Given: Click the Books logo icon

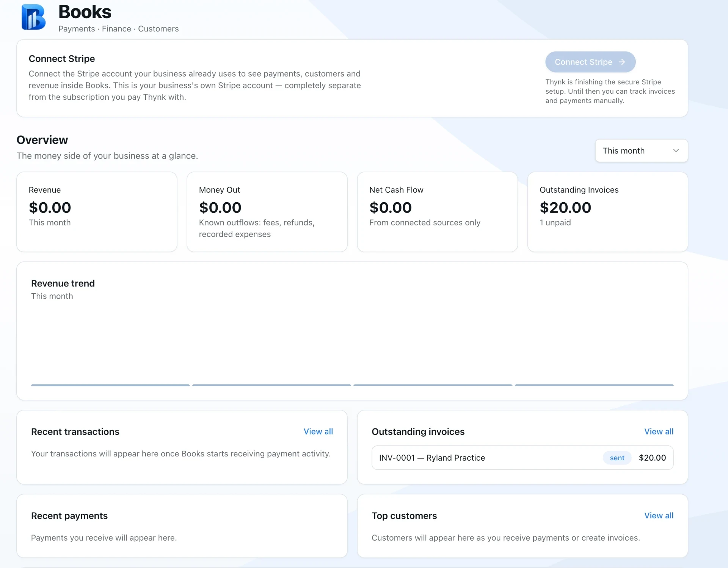Looking at the screenshot, I should [x=33, y=17].
